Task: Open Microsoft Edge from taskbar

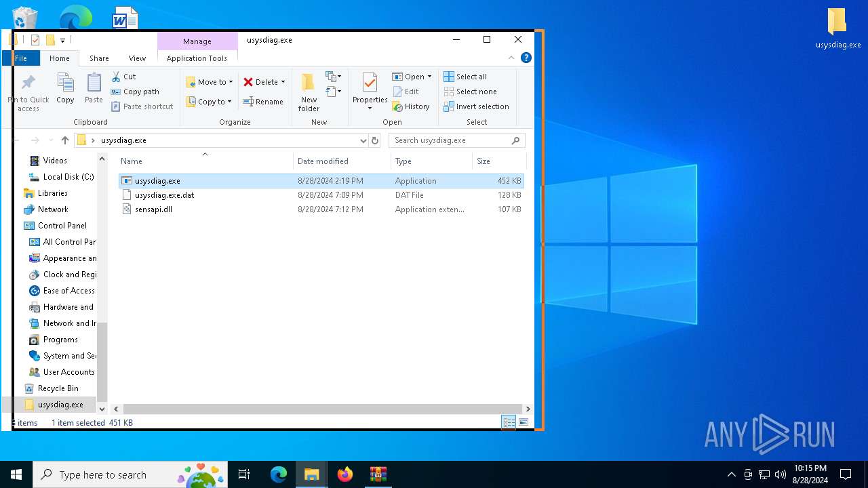Action: pos(279,474)
